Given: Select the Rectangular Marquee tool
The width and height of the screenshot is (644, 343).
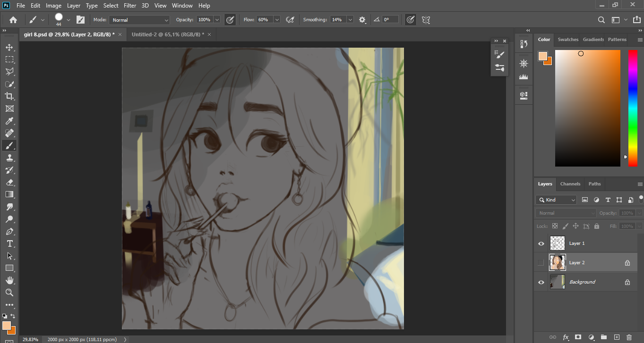Looking at the screenshot, I should pyautogui.click(x=9, y=59).
